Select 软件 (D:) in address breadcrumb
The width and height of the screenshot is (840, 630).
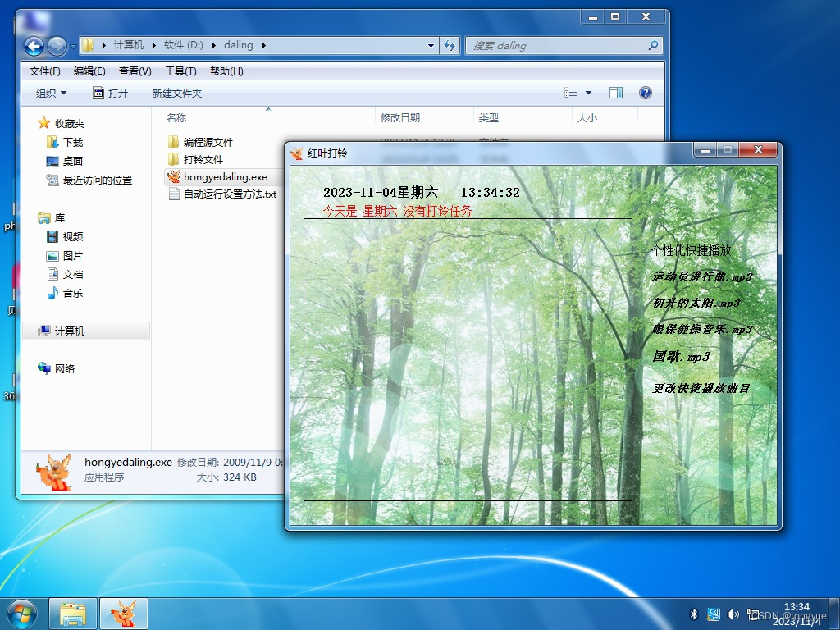pyautogui.click(x=183, y=45)
